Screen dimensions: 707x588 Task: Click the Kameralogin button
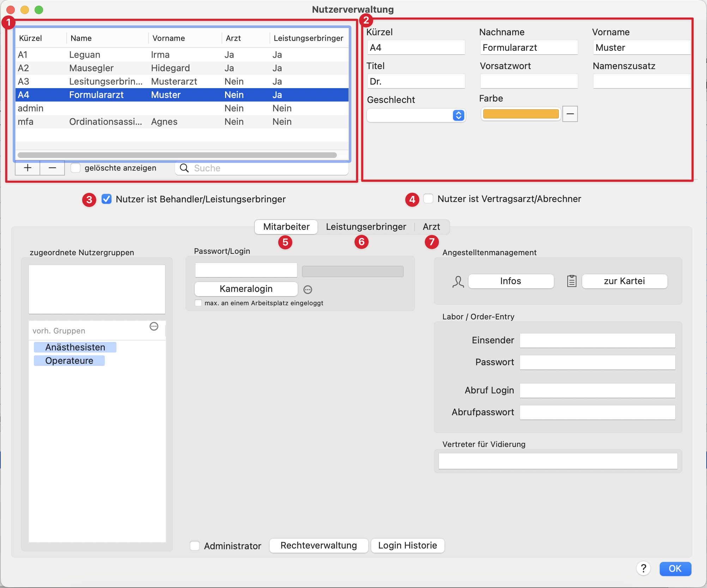pyautogui.click(x=246, y=289)
